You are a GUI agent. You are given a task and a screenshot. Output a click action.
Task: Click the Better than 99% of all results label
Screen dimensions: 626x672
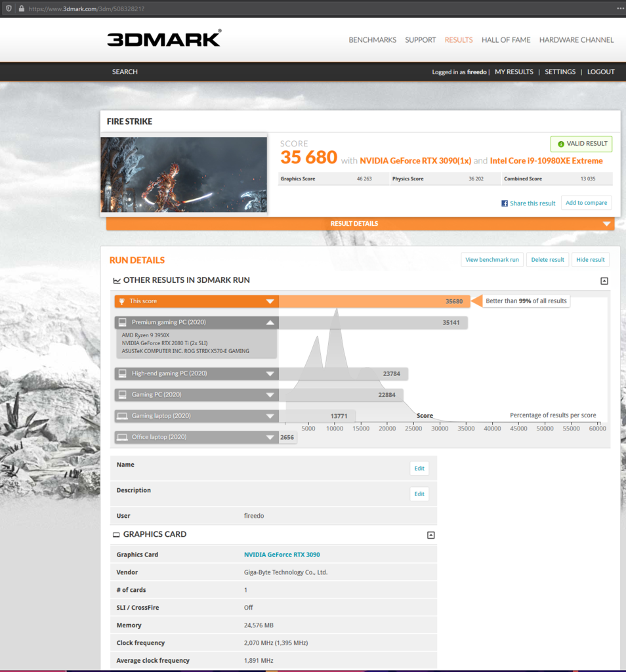(526, 301)
